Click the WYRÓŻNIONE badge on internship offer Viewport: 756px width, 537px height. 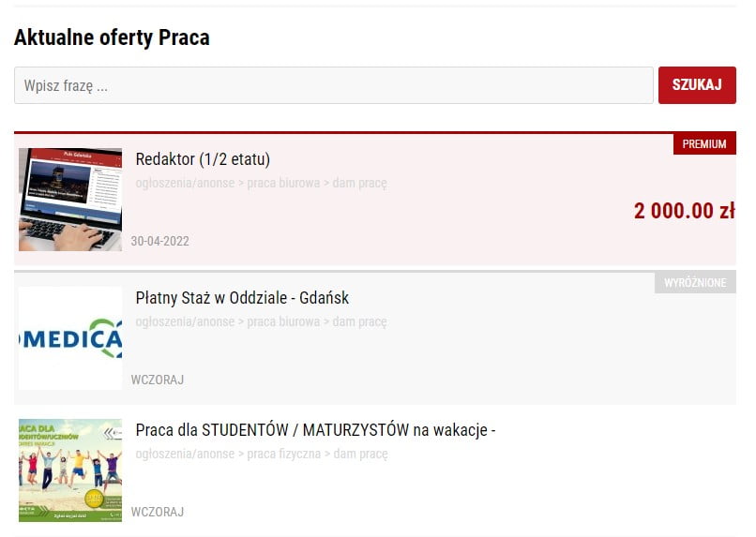[695, 283]
